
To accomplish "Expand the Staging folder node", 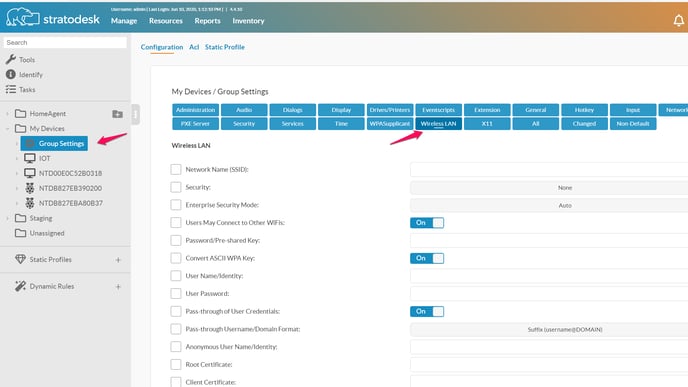I will 7,218.
